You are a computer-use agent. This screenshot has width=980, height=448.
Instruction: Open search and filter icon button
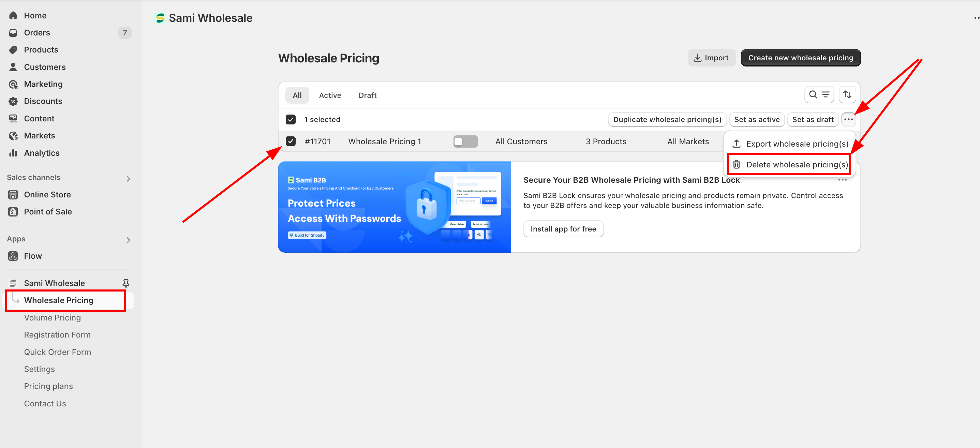tap(819, 95)
